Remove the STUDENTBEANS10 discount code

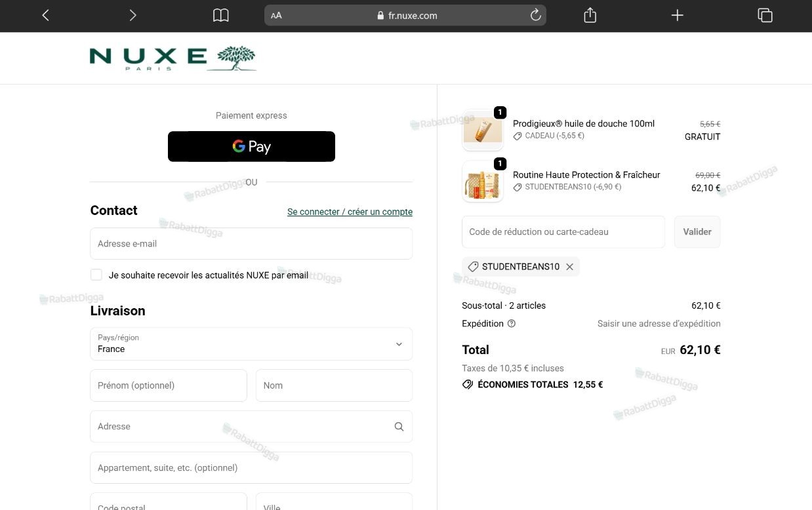click(569, 267)
